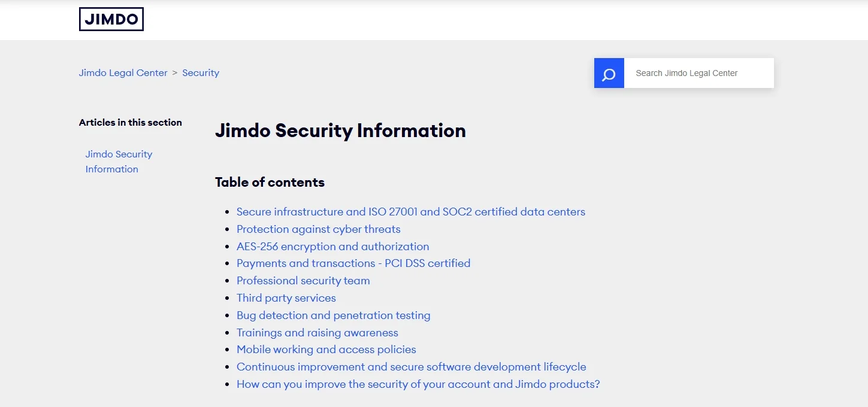The width and height of the screenshot is (868, 407).
Task: Click the JIMDO logo
Action: [x=111, y=19]
